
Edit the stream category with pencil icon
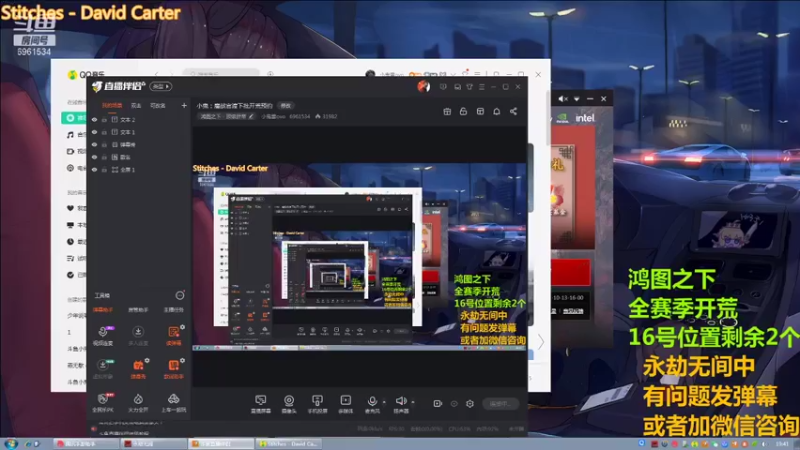click(251, 116)
